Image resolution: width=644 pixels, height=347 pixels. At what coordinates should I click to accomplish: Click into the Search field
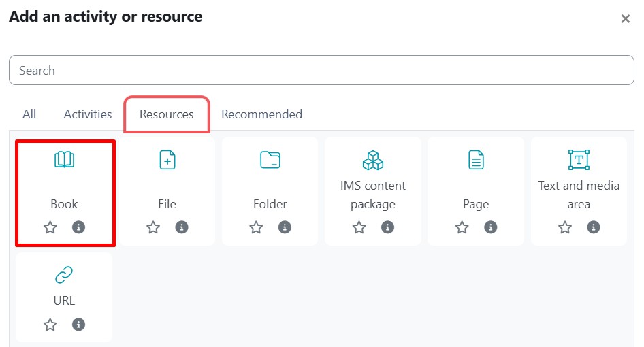[321, 71]
